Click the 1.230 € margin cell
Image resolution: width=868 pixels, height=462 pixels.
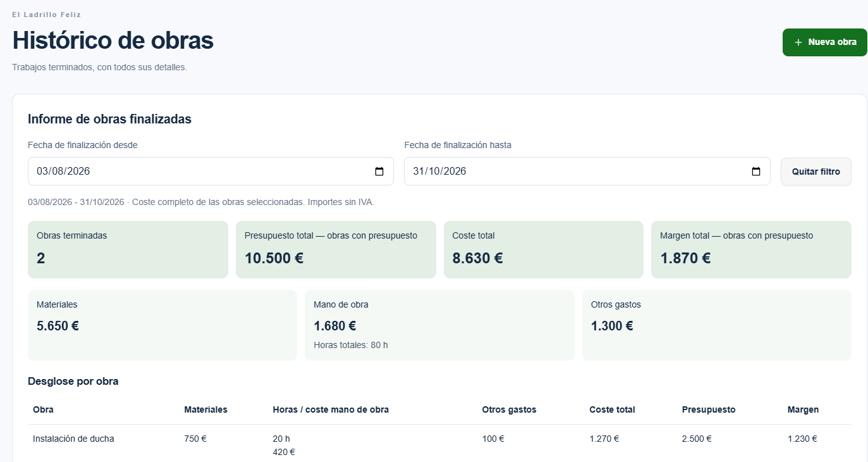coord(802,439)
